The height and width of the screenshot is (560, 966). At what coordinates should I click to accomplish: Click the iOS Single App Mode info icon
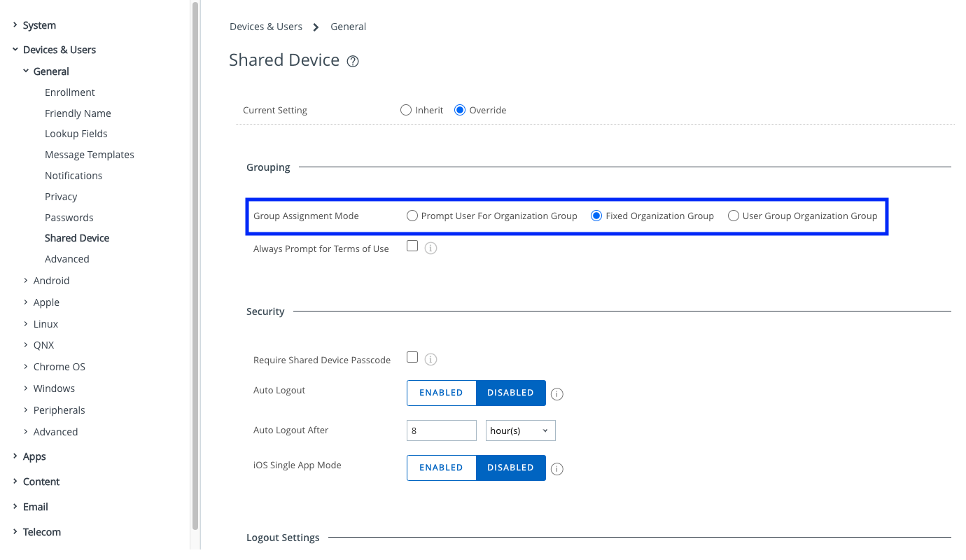click(x=557, y=469)
